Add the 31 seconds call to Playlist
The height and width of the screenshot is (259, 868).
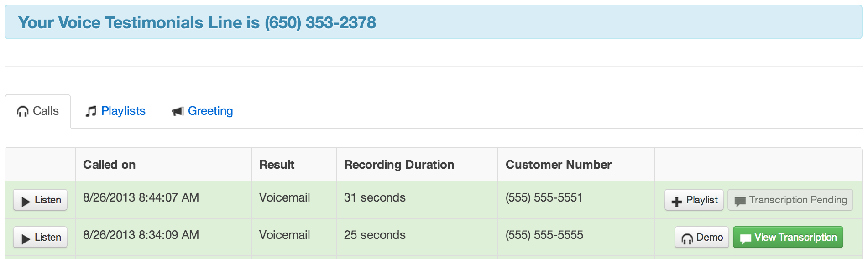click(694, 200)
